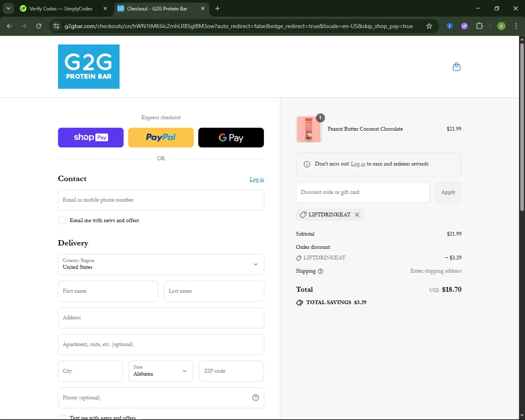Pay with PayPal express checkout

(x=161, y=138)
